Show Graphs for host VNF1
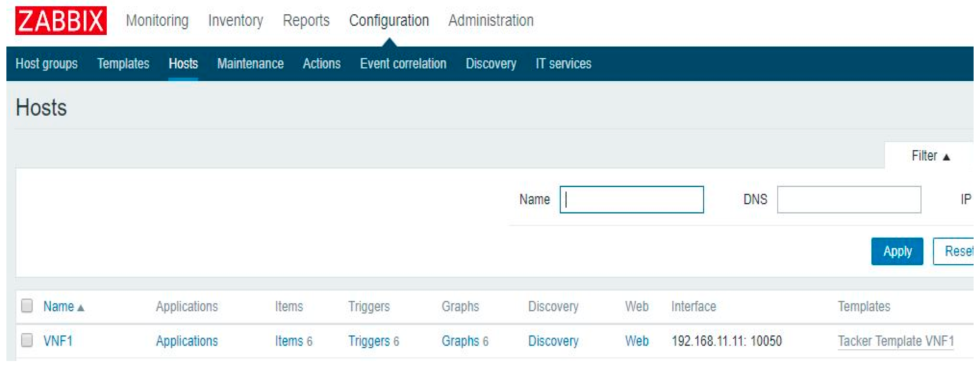This screenshot has width=980, height=367. [460, 341]
